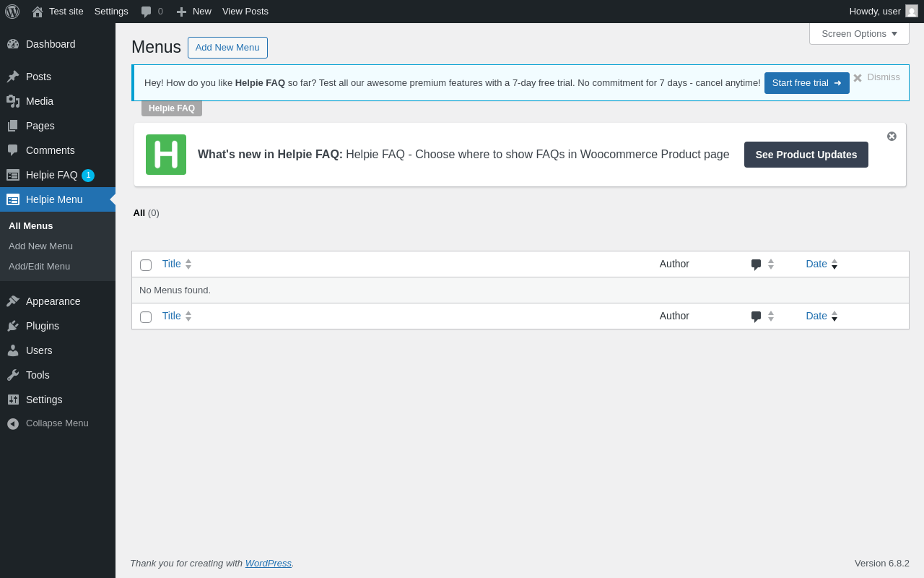Click comments column icon in table footer
Viewport: 924px width, 578px height.
(x=756, y=316)
